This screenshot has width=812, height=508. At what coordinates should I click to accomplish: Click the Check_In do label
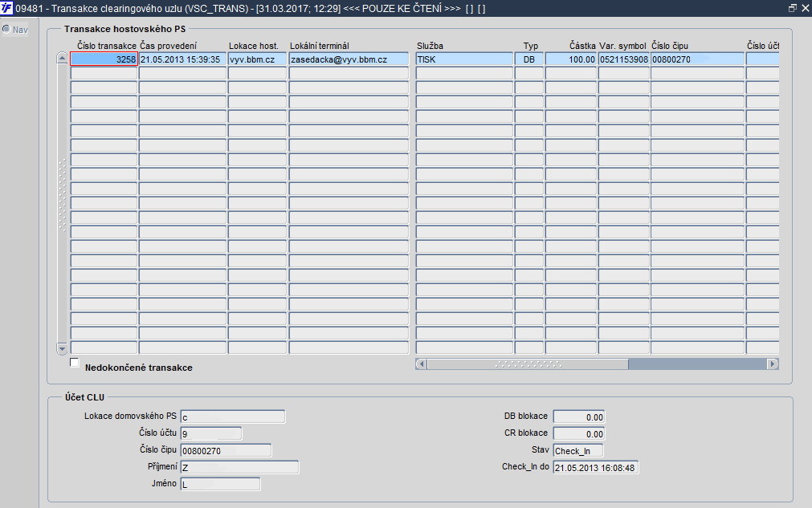point(525,466)
